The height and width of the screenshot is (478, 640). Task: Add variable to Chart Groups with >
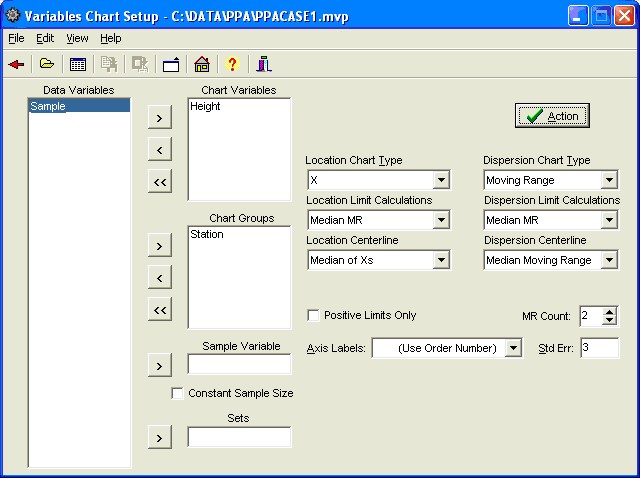click(x=160, y=246)
